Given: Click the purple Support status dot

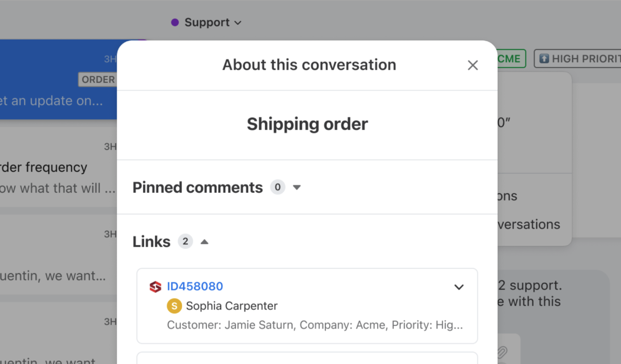Looking at the screenshot, I should coord(175,22).
